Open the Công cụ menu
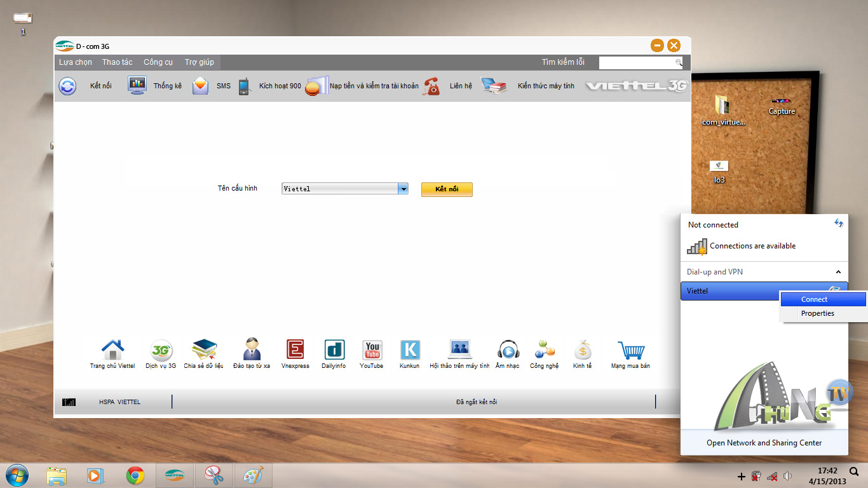 [x=158, y=62]
